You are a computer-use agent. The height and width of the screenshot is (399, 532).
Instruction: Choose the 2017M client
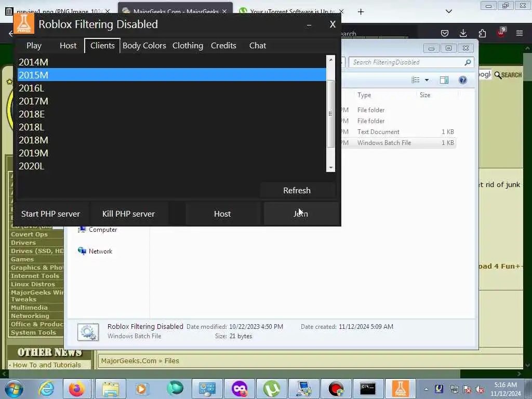[x=171, y=101]
